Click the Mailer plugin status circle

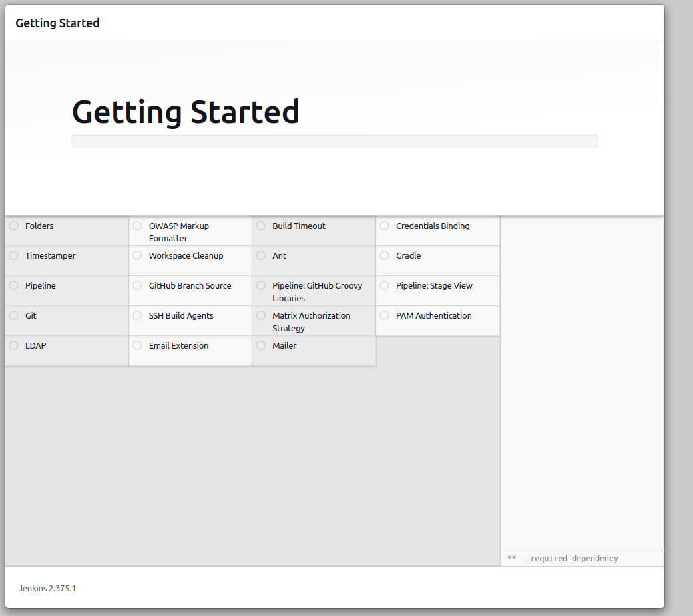261,346
